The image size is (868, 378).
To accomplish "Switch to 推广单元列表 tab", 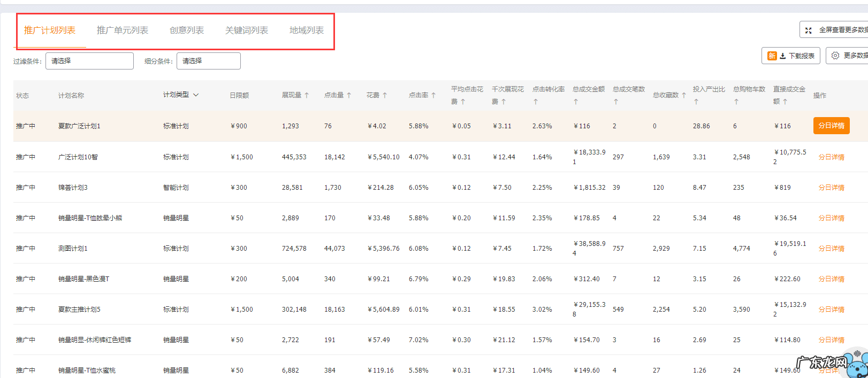I will pyautogui.click(x=123, y=30).
